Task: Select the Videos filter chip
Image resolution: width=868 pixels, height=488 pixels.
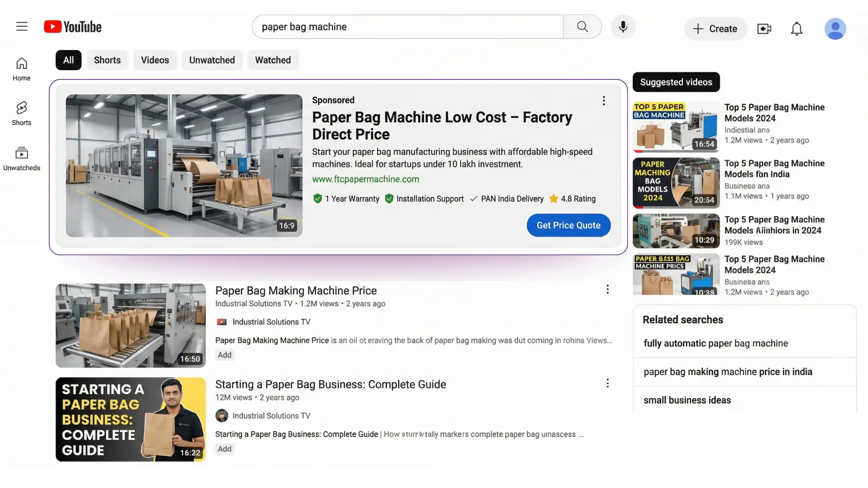Action: [155, 60]
